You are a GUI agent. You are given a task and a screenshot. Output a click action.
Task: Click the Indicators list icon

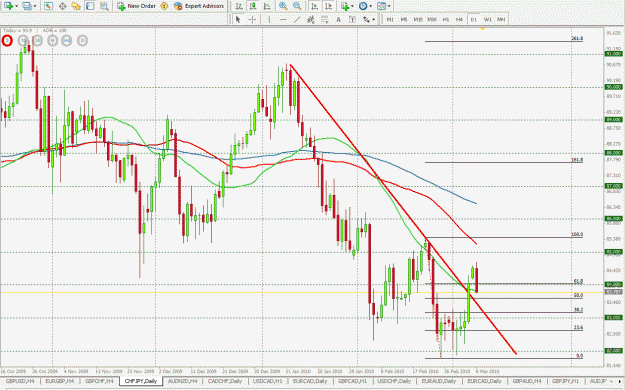click(345, 6)
